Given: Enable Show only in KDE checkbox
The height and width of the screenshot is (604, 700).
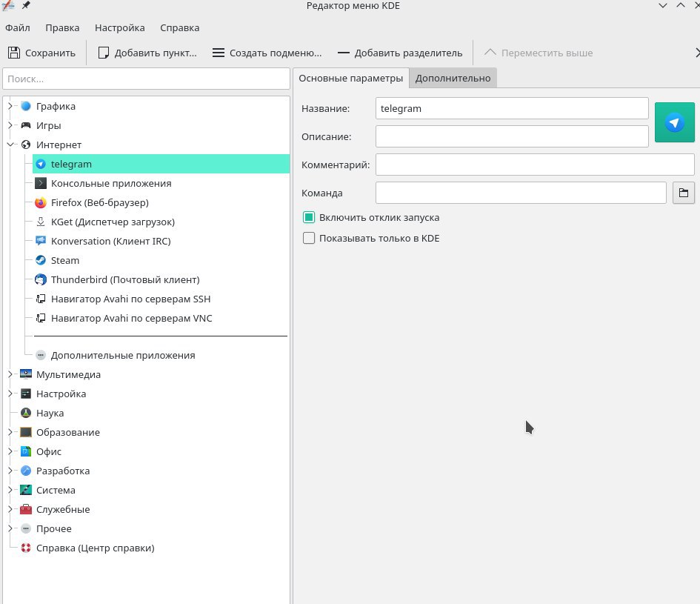Looking at the screenshot, I should click(x=308, y=238).
